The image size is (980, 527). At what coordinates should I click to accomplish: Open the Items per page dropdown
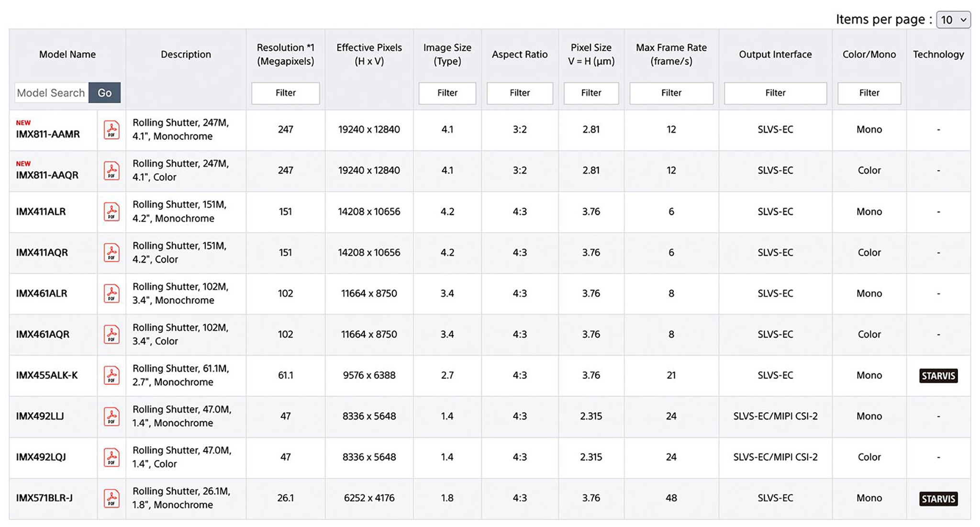click(953, 20)
